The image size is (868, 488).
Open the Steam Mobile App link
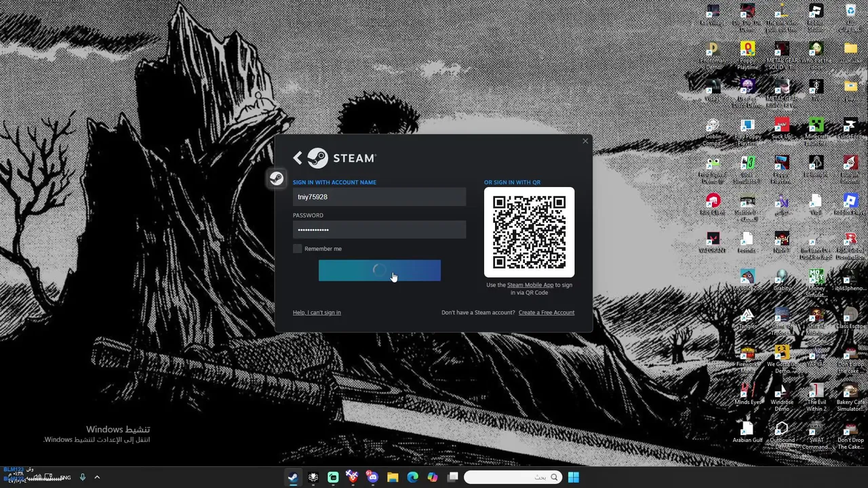tap(530, 285)
